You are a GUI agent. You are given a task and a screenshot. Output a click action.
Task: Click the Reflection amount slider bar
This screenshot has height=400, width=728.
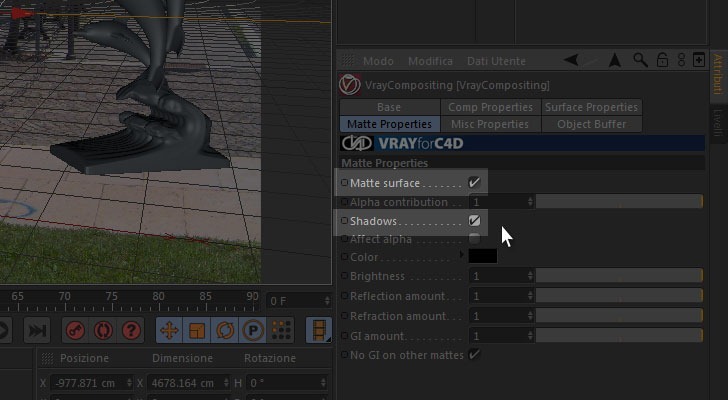click(x=619, y=296)
